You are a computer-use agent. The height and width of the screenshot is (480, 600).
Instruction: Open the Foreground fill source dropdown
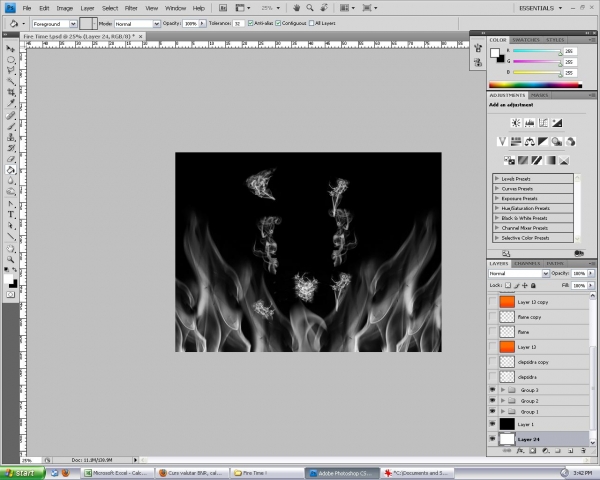coord(73,24)
